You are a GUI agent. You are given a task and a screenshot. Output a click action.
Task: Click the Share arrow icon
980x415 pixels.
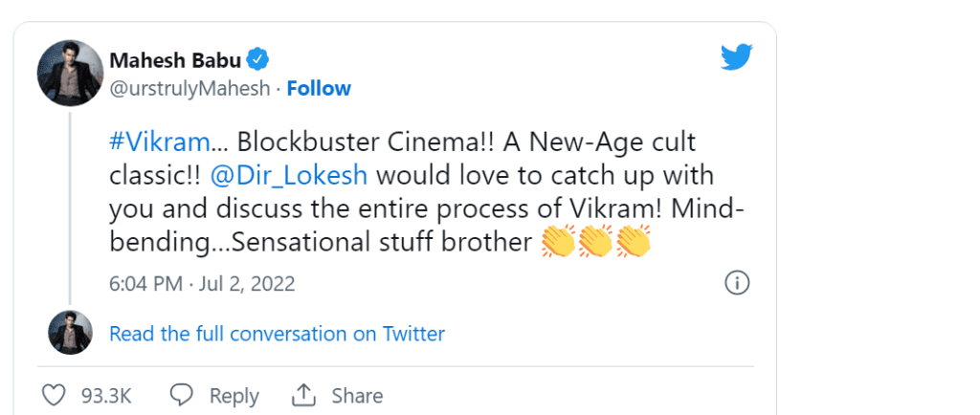(304, 395)
